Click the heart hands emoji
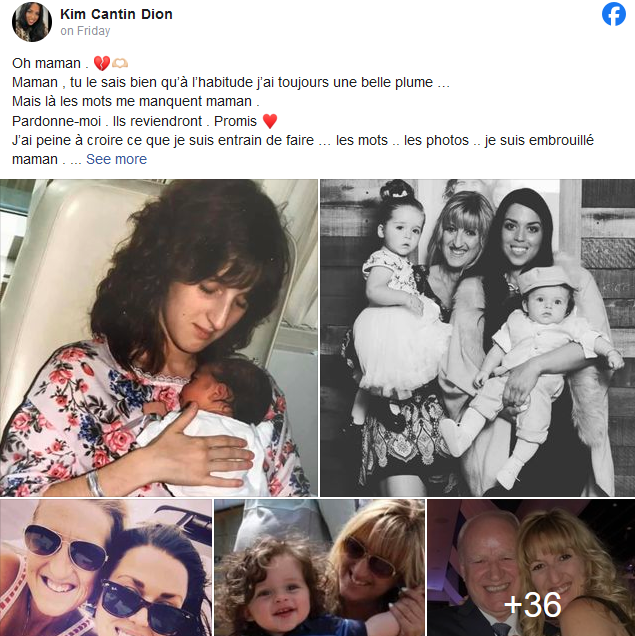The width and height of the screenshot is (635, 636). pyautogui.click(x=120, y=63)
